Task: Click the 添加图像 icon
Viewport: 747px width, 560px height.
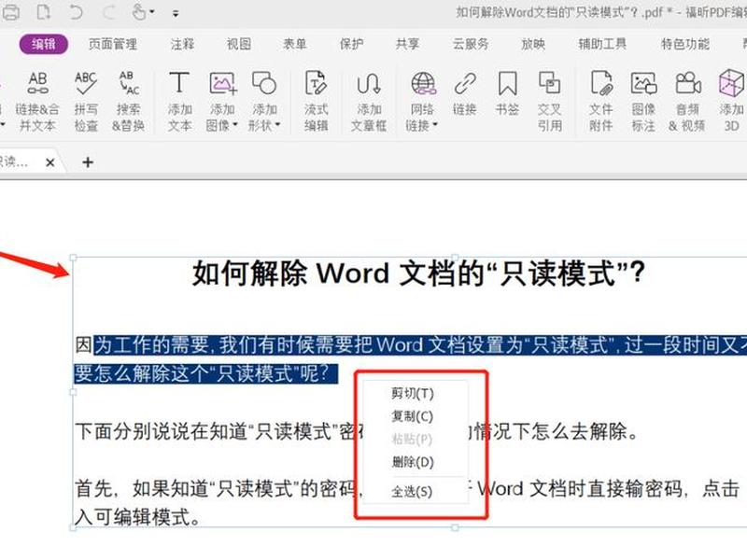Action: (x=222, y=83)
